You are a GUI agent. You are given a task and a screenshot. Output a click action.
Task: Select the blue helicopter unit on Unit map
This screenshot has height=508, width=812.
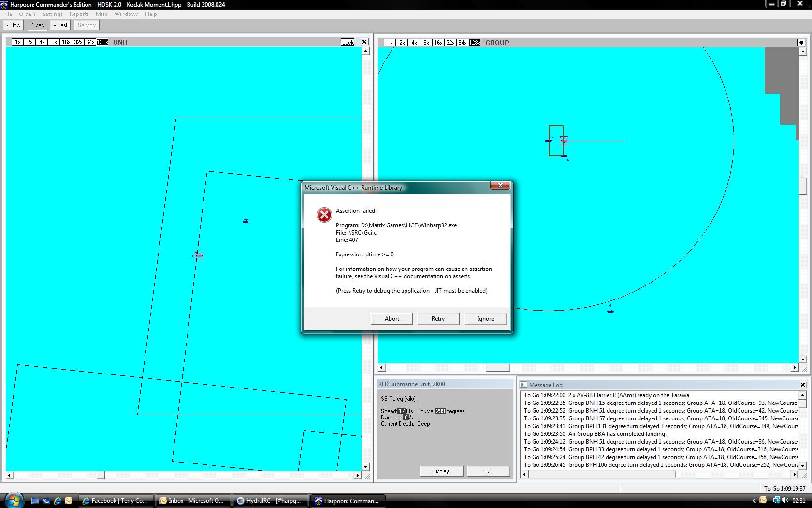246,221
